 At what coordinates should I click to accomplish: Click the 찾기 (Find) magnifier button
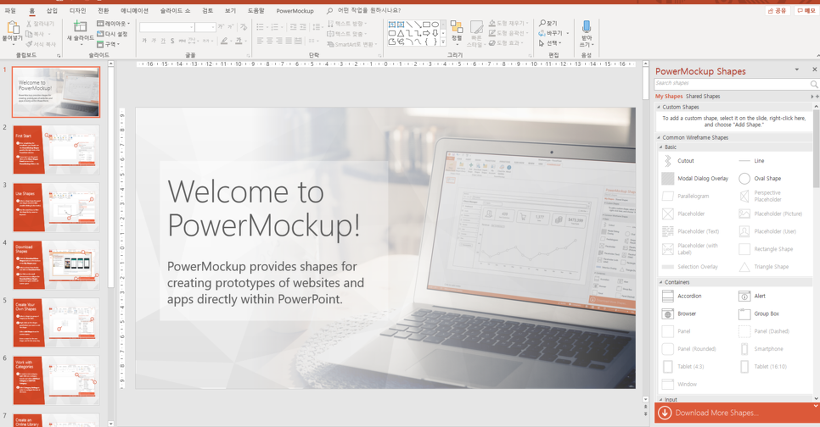[x=548, y=23]
